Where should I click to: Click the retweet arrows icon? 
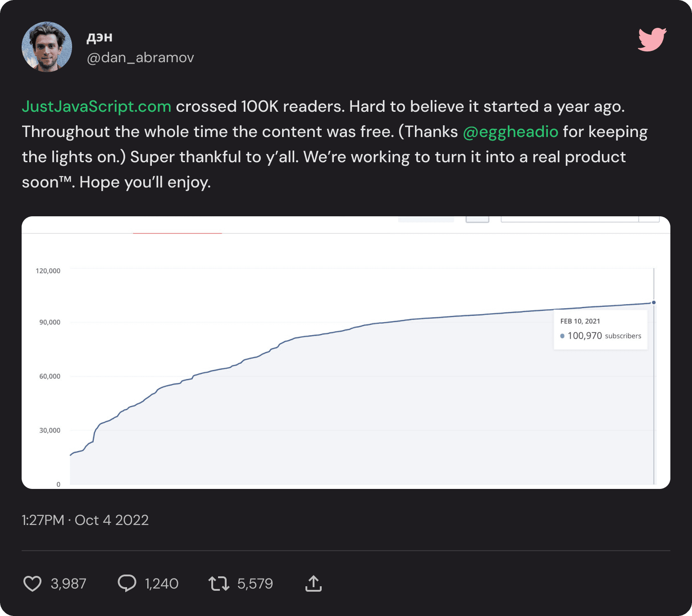(x=219, y=584)
